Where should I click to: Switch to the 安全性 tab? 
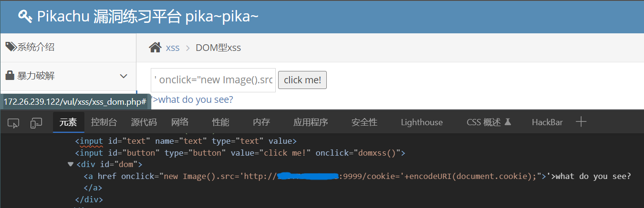[x=364, y=122]
